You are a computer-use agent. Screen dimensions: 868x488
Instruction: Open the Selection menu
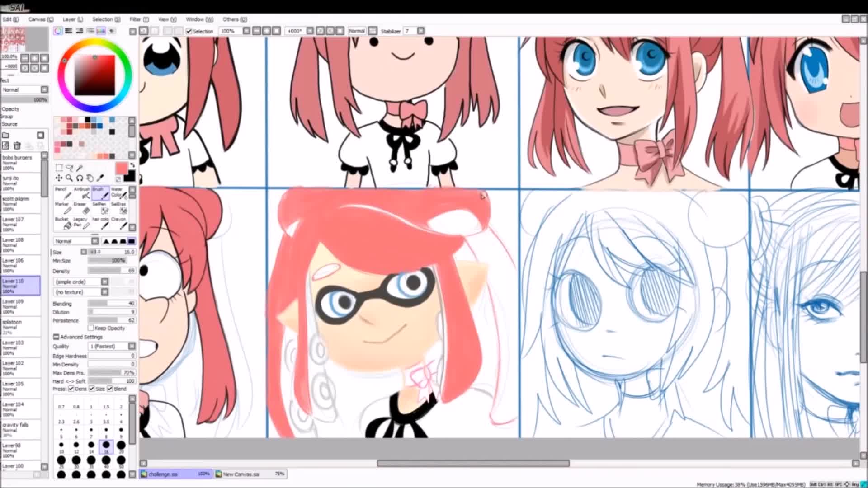(x=106, y=19)
